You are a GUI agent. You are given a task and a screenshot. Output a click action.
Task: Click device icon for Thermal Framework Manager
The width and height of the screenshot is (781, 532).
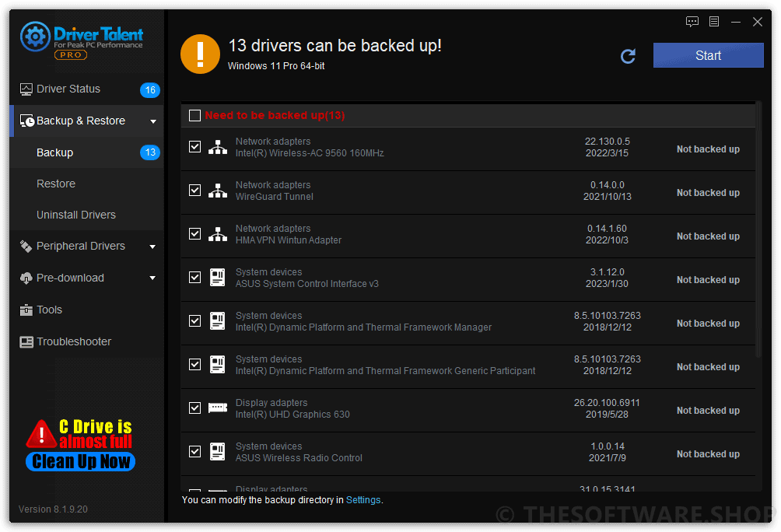click(218, 320)
